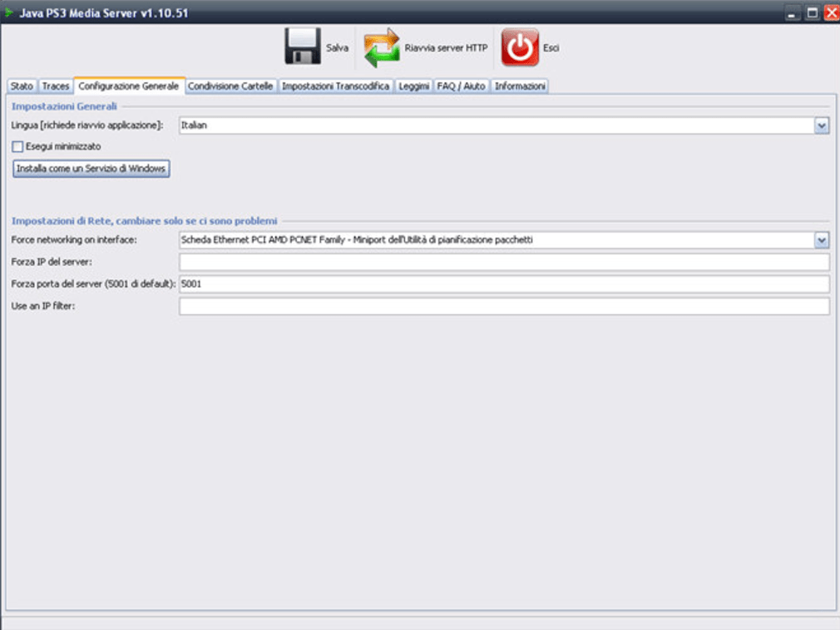Viewport: 840px width, 630px height.
Task: Minimize the Java PS3 Media Server window
Action: 793,12
